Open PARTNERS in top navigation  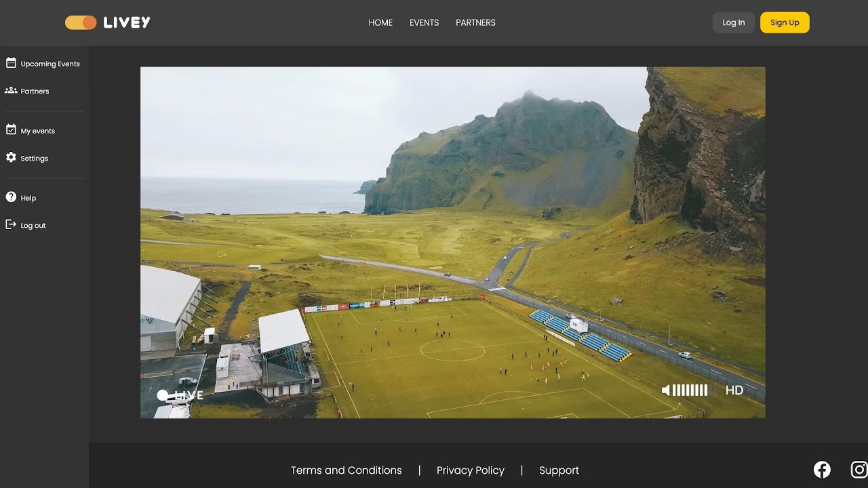475,22
